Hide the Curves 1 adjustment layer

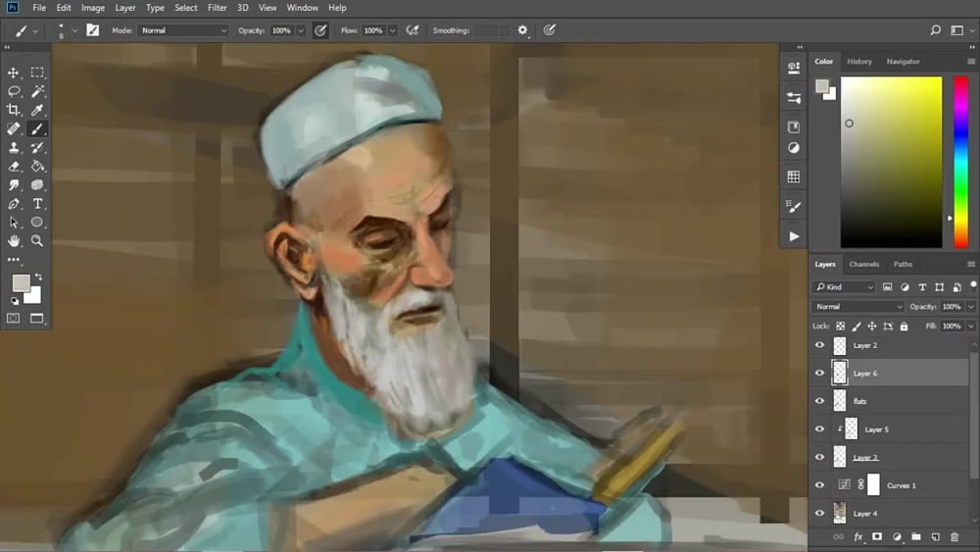(819, 485)
